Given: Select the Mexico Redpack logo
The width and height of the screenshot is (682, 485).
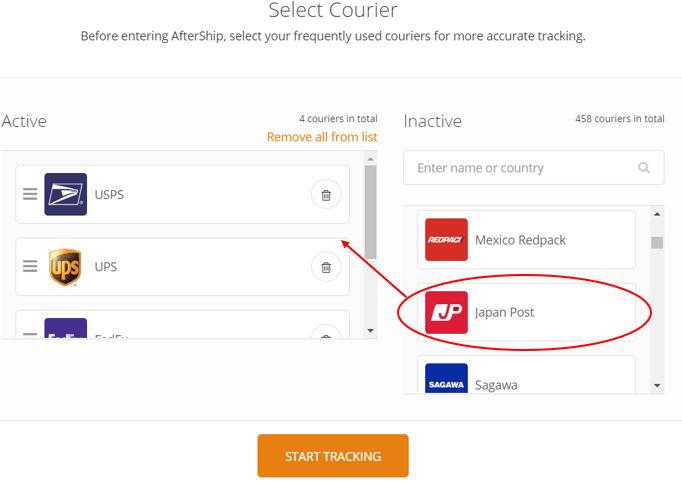Looking at the screenshot, I should [446, 240].
